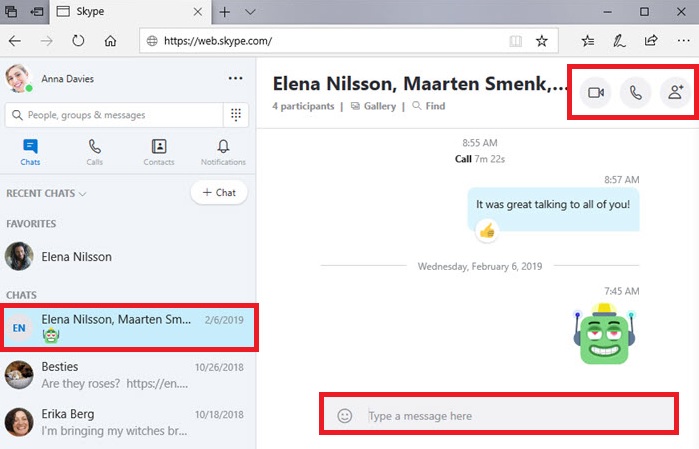699x449 pixels.
Task: Expand the Recent Chats dropdown
Action: coord(46,194)
